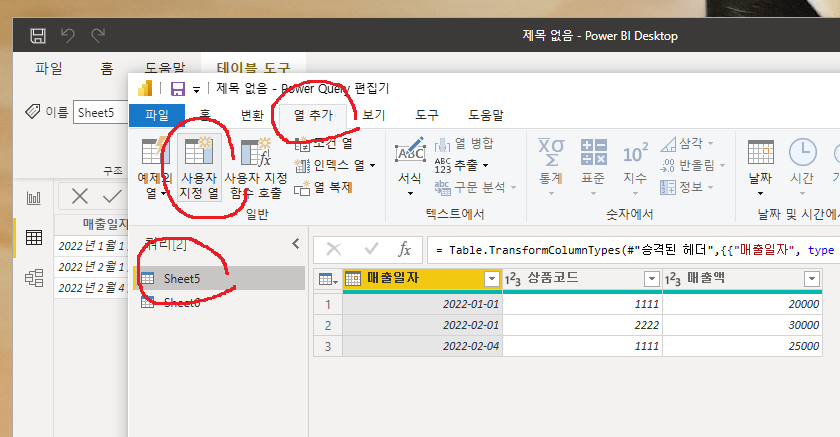
Task: Click the cancel X in Power Query formula bar
Action: pos(334,249)
